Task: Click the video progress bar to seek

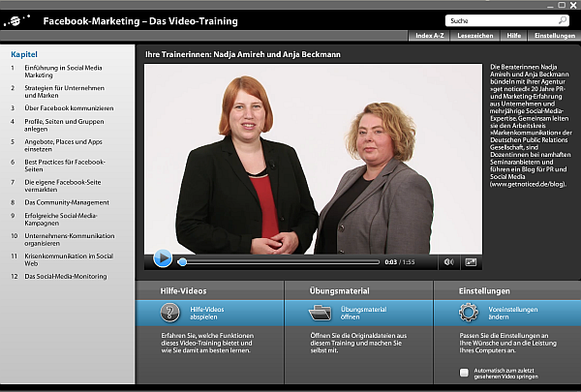Action: pyautogui.click(x=279, y=261)
